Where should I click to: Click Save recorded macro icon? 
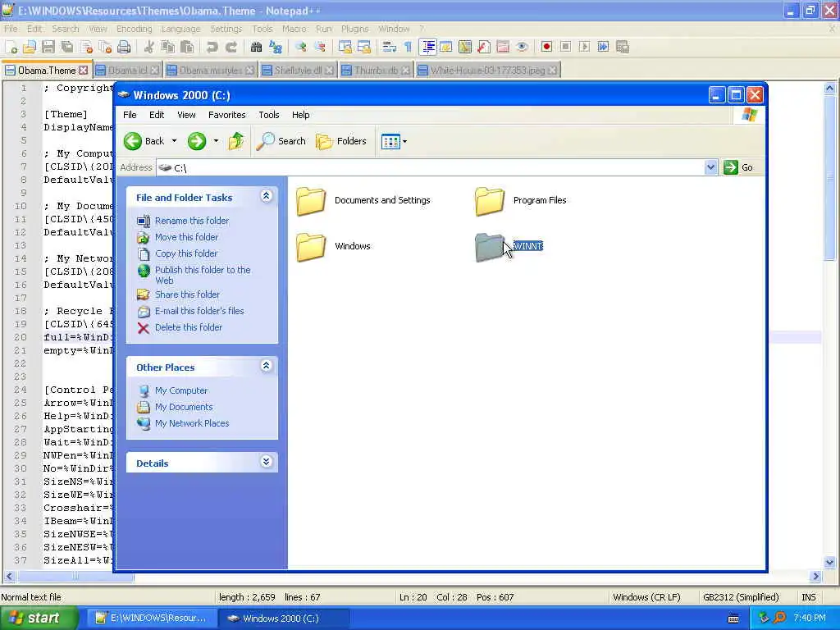(623, 47)
